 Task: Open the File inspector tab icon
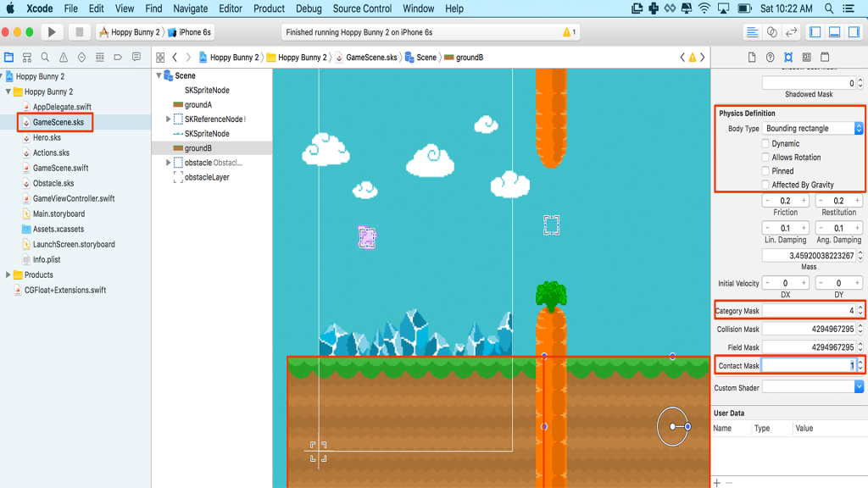pyautogui.click(x=752, y=58)
